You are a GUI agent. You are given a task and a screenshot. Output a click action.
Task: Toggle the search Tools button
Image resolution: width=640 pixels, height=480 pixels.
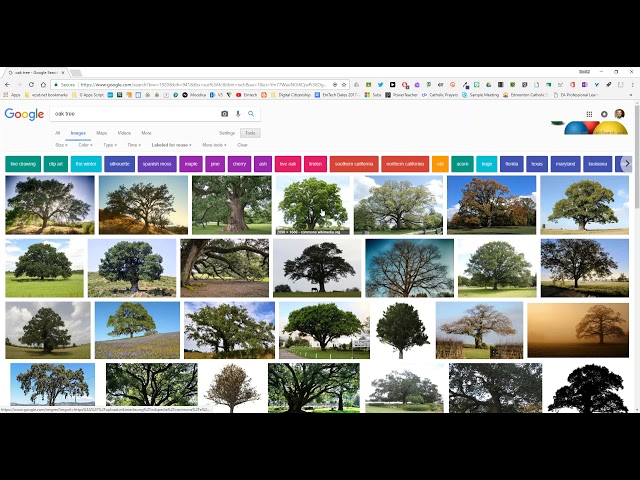point(250,133)
